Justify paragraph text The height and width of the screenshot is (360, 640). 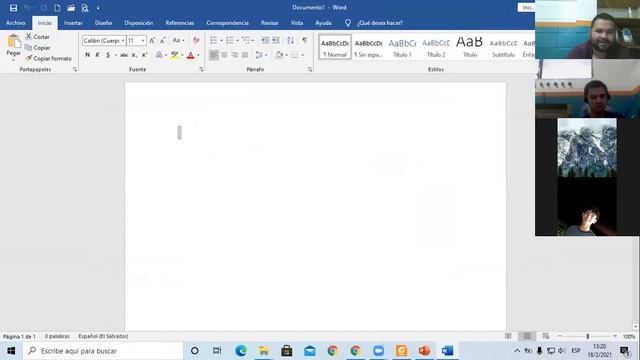click(x=245, y=55)
